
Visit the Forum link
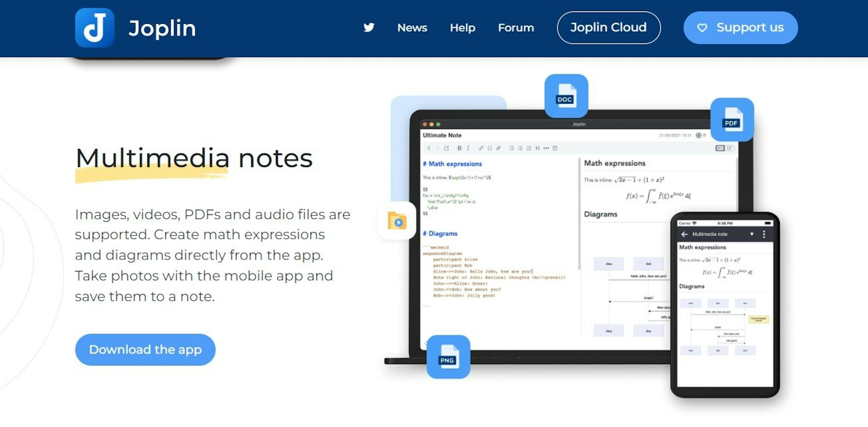tap(516, 28)
